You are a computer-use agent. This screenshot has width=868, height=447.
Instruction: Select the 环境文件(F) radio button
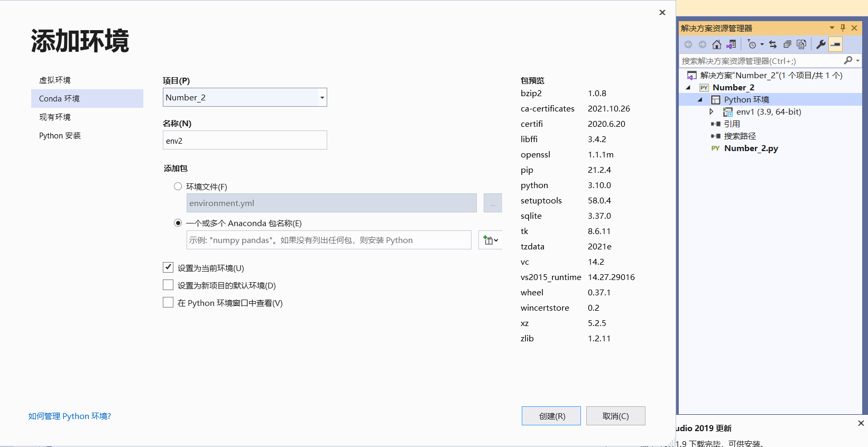[178, 187]
